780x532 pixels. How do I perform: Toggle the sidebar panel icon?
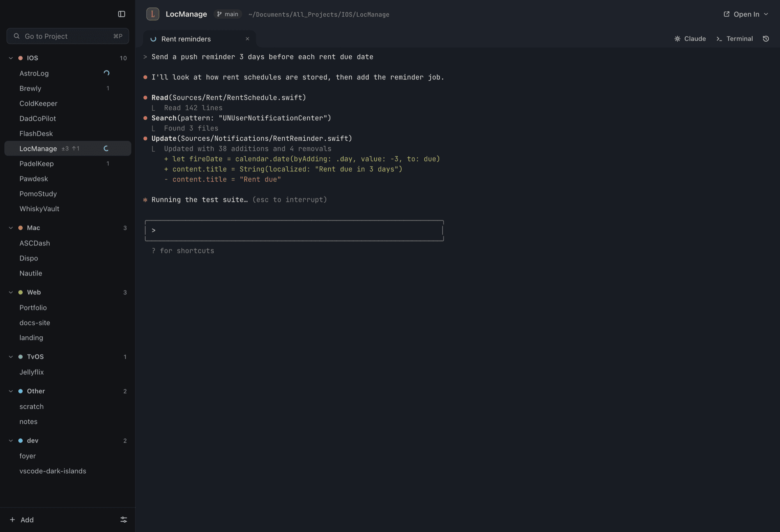coord(122,14)
